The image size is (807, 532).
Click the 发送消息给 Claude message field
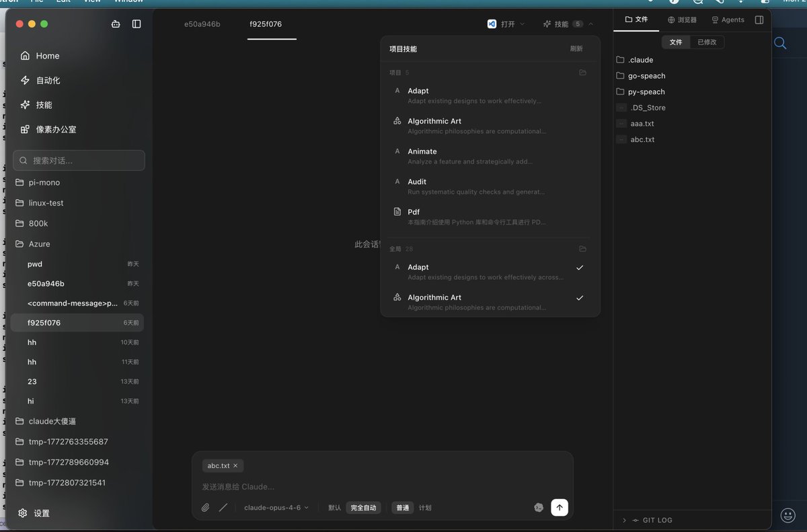pyautogui.click(x=382, y=486)
